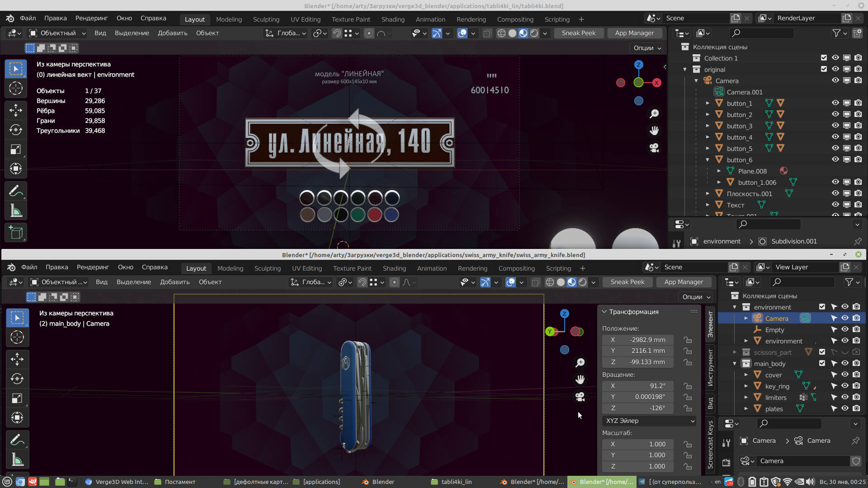868x488 pixels.
Task: Click Sneak Peek button in bottom window
Action: (627, 282)
